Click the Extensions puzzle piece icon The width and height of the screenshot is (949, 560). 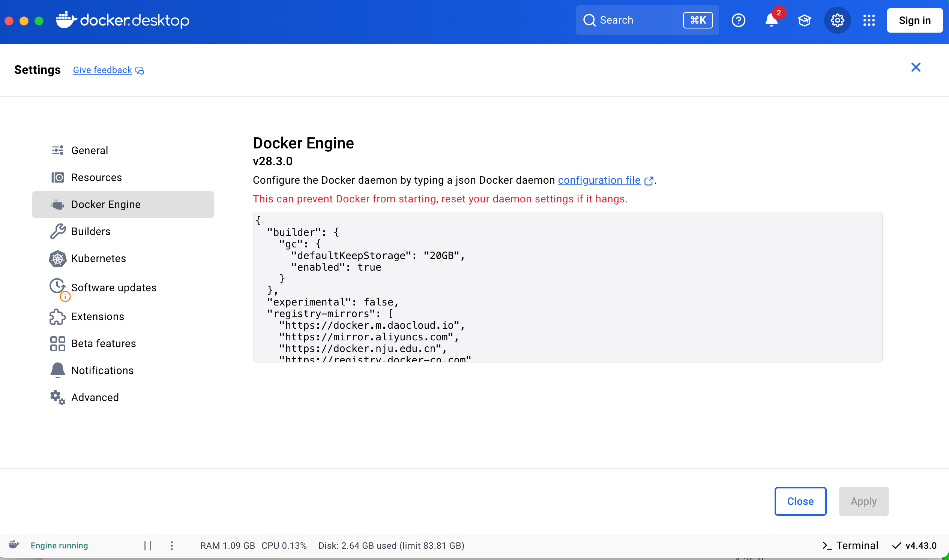tap(58, 317)
